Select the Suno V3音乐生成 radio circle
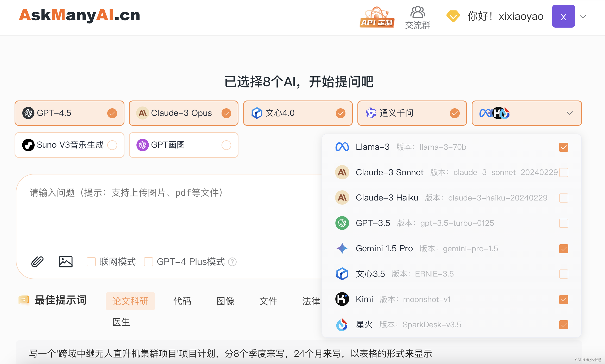Screen dimensions: 605x364 coord(112,145)
